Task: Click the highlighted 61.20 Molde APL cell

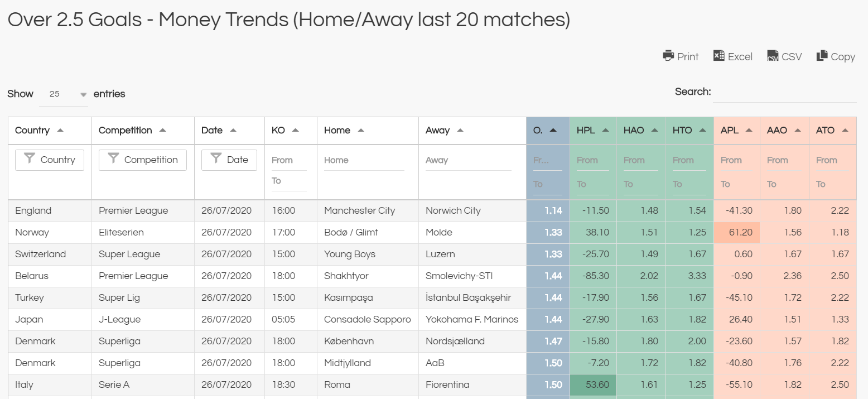Action: (737, 233)
